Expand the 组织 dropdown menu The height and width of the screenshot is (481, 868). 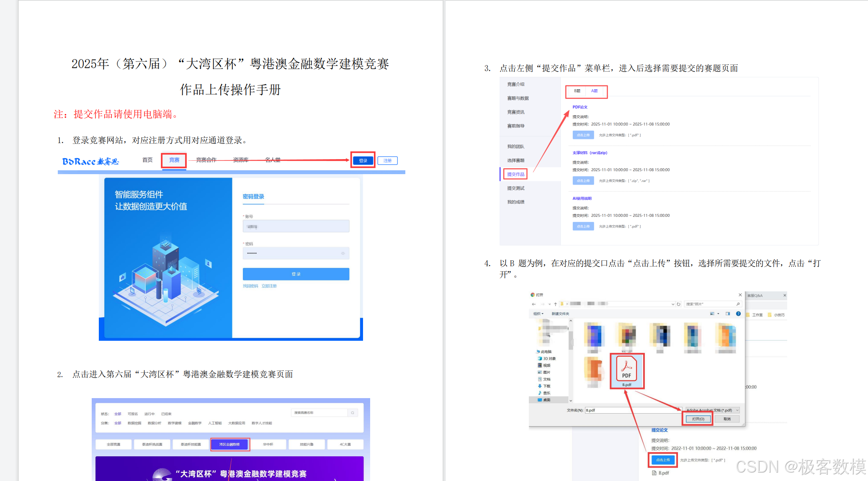coord(538,314)
